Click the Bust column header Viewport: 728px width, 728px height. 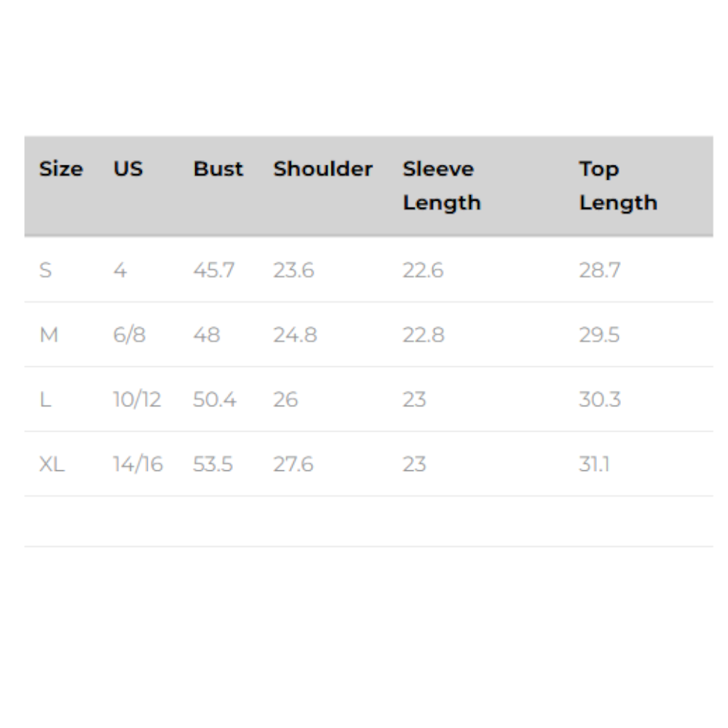218,169
